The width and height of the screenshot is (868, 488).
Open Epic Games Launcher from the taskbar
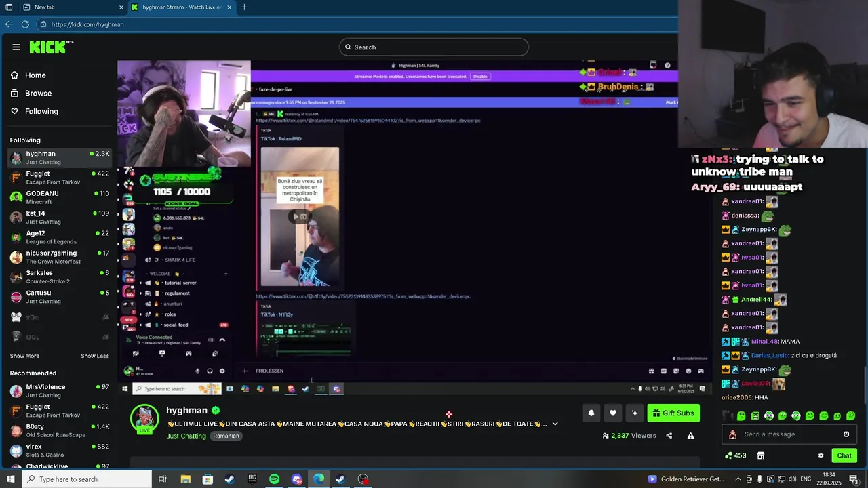click(252, 479)
